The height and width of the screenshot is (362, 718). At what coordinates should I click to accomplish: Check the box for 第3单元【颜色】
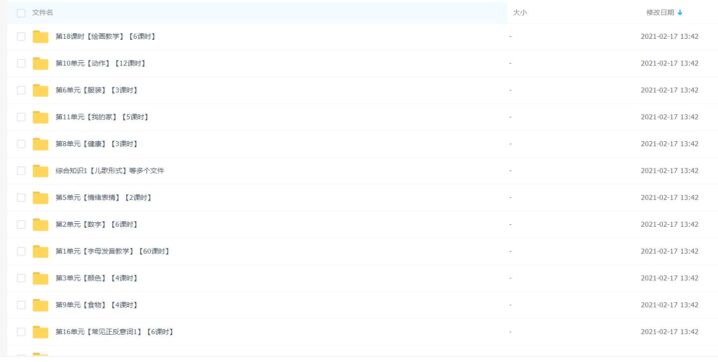tap(21, 278)
